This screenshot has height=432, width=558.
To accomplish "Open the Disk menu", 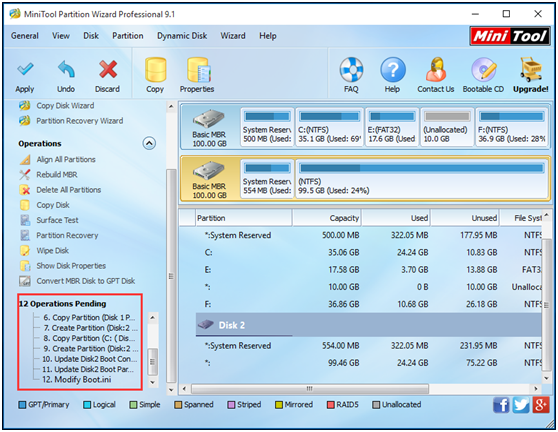I will [91, 36].
